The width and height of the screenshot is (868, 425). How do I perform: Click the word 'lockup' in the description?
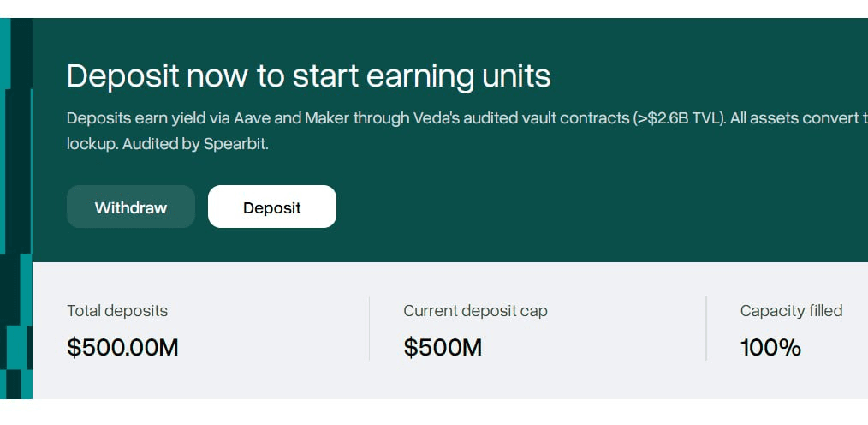point(91,144)
